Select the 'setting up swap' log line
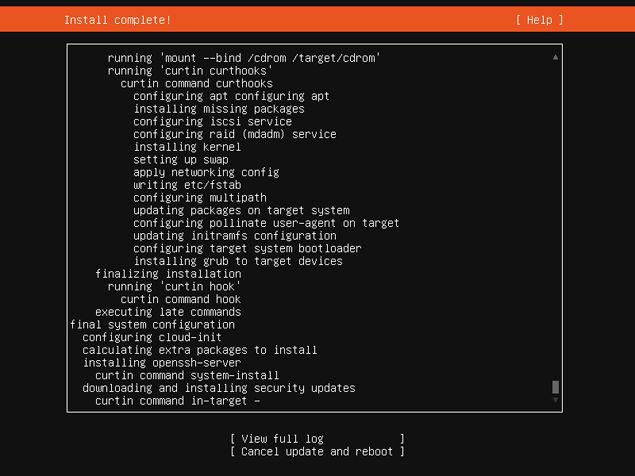This screenshot has width=635, height=476. 181,160
